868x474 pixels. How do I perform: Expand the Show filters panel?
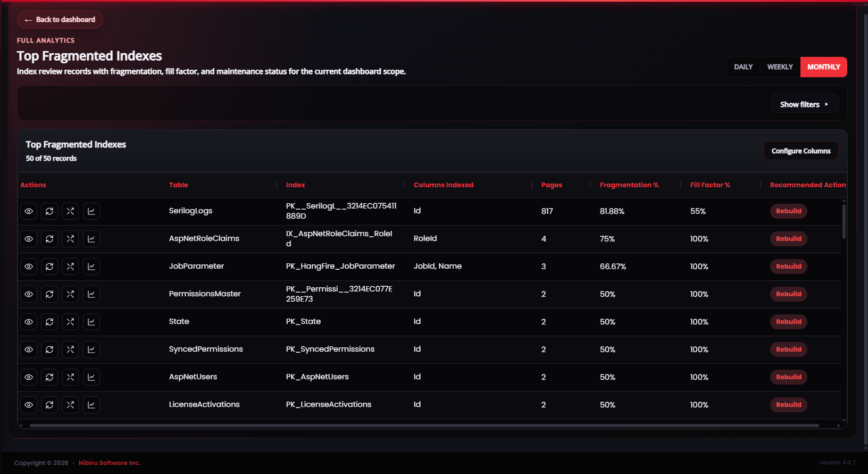[x=805, y=104]
